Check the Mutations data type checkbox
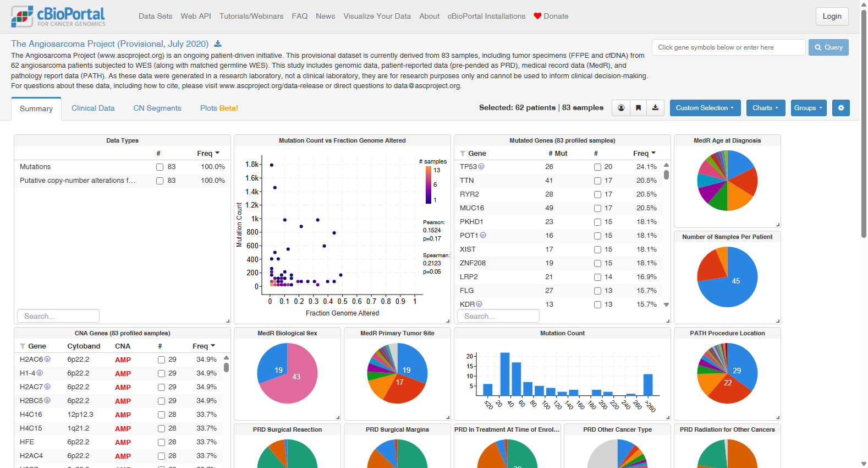Viewport: 868px width, 468px height. click(x=160, y=167)
